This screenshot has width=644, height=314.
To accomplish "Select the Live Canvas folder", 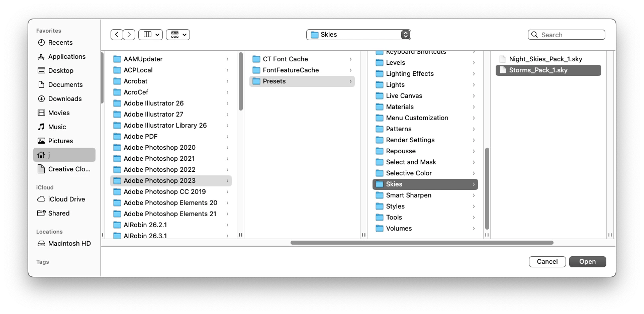I will click(x=425, y=96).
